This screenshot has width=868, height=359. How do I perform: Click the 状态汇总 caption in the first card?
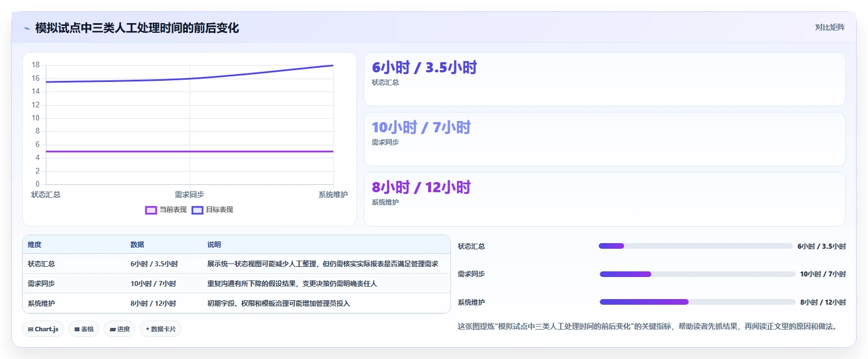tap(385, 83)
